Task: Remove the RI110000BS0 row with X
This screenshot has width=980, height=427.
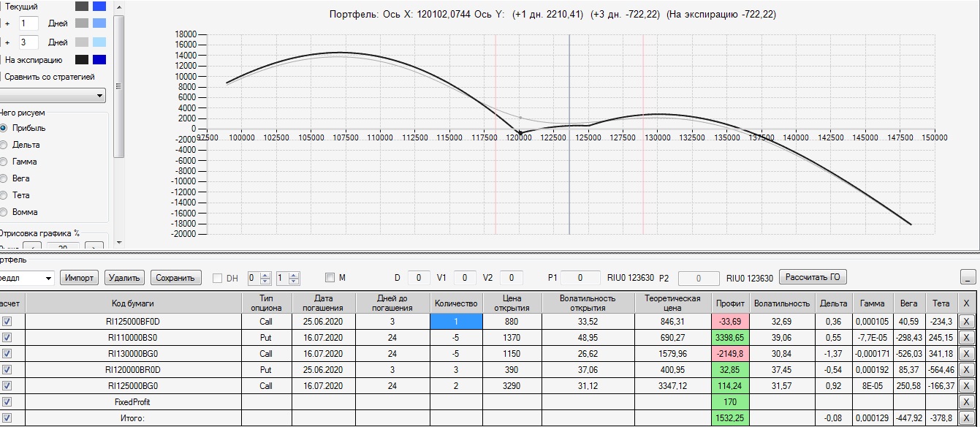Action: pyautogui.click(x=966, y=337)
